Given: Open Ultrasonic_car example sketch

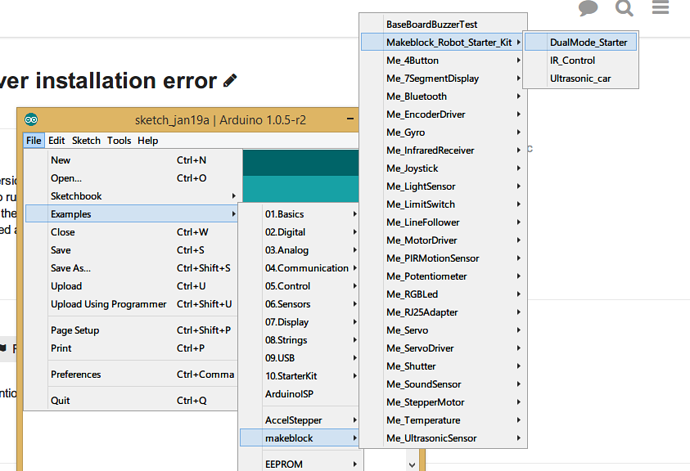Looking at the screenshot, I should pyautogui.click(x=580, y=78).
